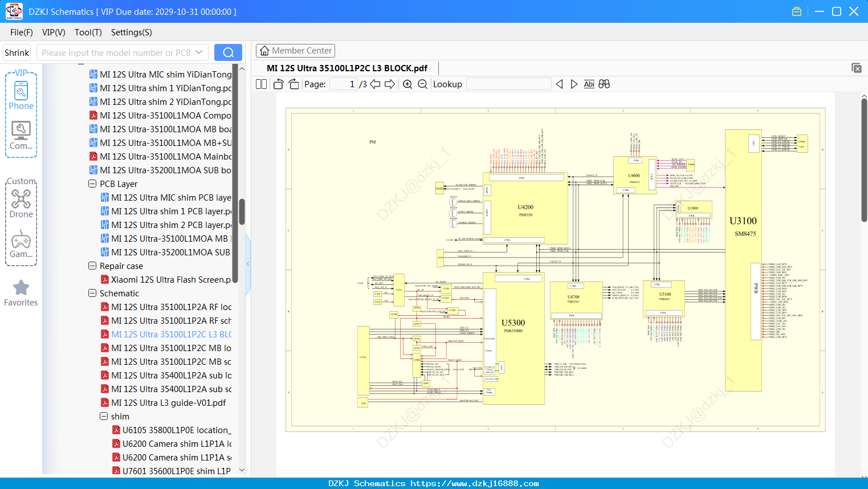Open the Settings(S) menu
This screenshot has height=489, width=868.
tap(132, 32)
